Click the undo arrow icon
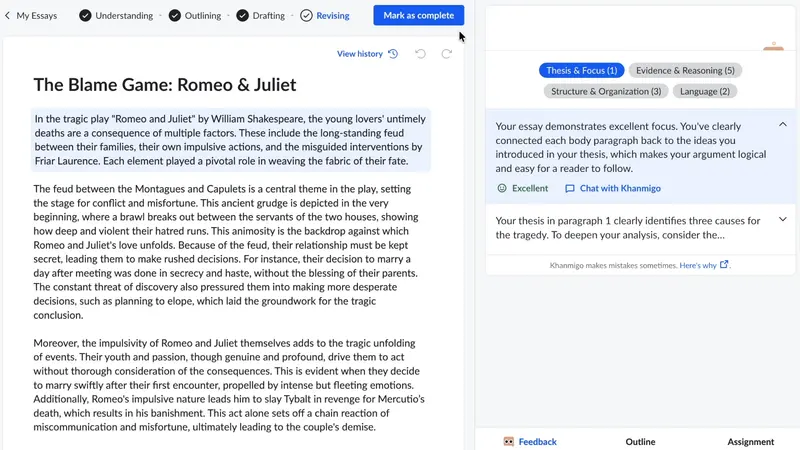 coord(420,54)
